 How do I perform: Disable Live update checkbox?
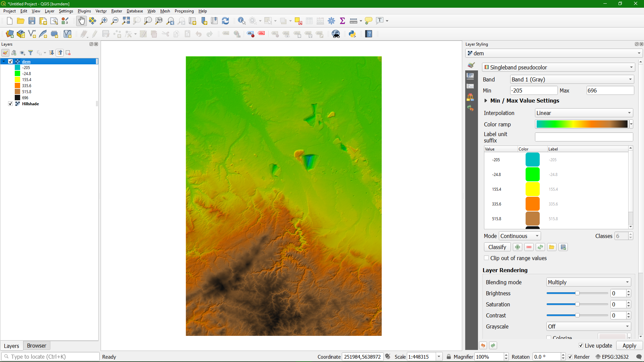pos(581,346)
